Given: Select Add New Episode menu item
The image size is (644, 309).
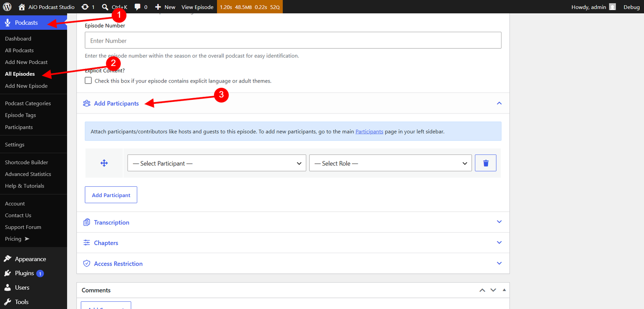Looking at the screenshot, I should click(x=26, y=86).
